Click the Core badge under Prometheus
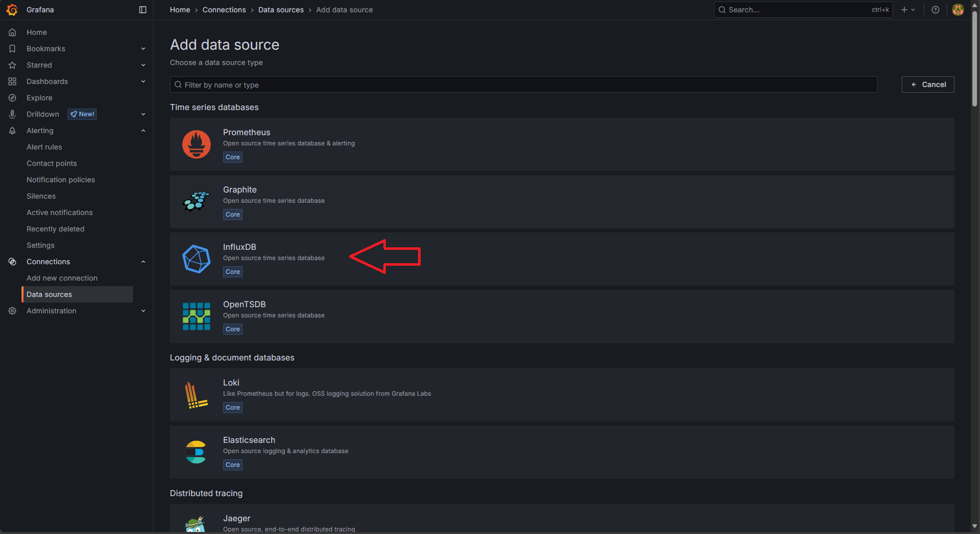This screenshot has width=980, height=534. click(x=233, y=157)
